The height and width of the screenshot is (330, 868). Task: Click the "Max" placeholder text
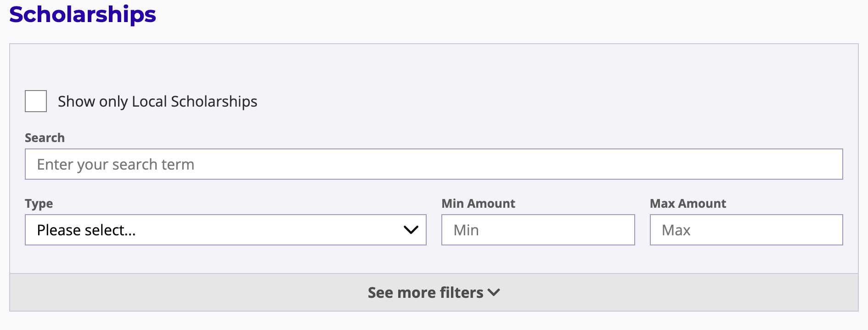click(x=676, y=230)
